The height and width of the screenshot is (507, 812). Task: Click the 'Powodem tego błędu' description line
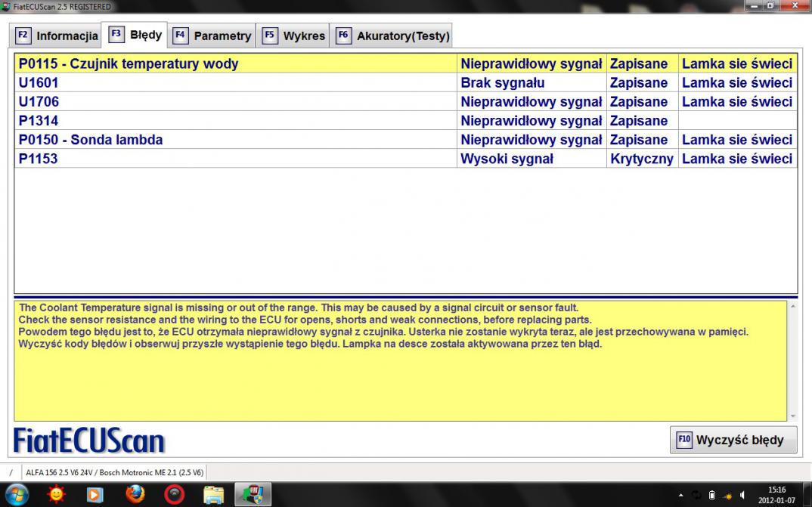click(384, 332)
